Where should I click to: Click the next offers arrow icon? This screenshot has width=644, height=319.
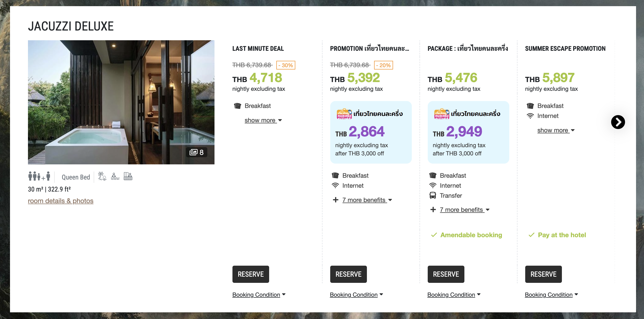[618, 122]
